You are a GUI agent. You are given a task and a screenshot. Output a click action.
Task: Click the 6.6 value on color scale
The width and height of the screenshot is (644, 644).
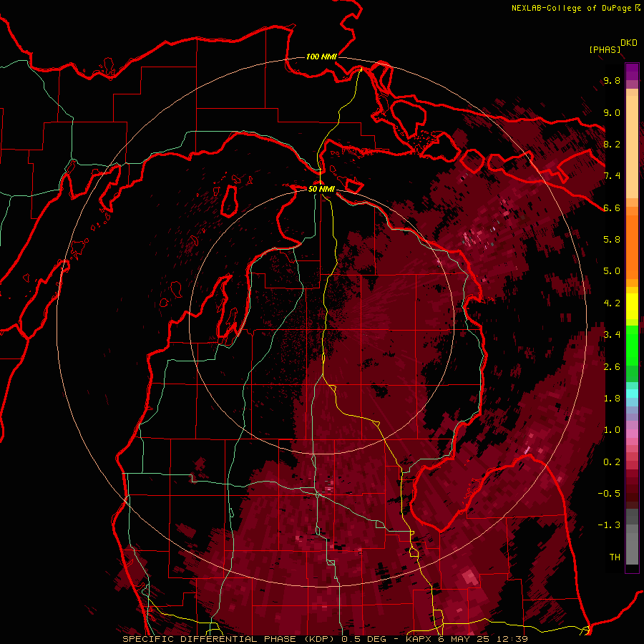(x=612, y=208)
